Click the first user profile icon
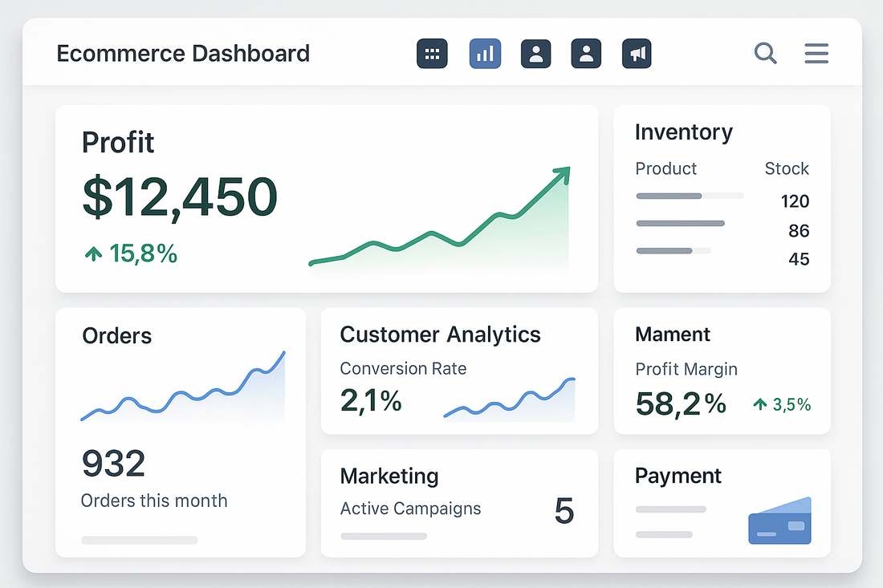Viewport: 883px width, 588px height. tap(535, 53)
